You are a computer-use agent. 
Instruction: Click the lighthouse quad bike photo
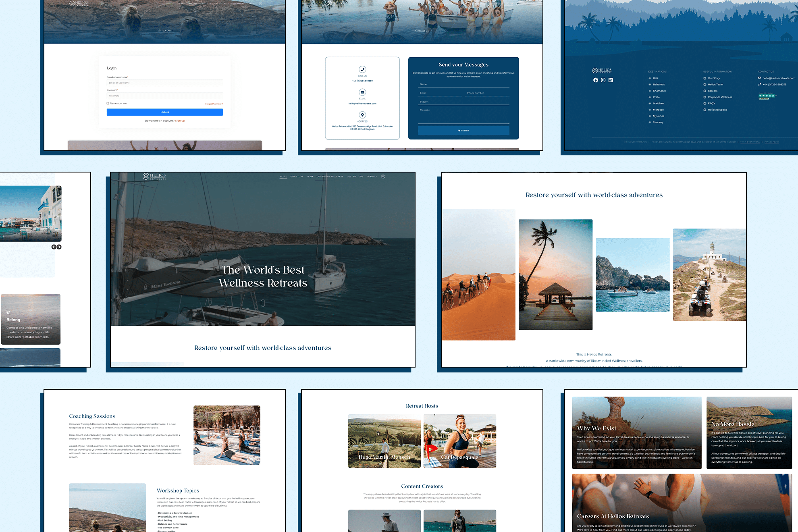coord(709,275)
